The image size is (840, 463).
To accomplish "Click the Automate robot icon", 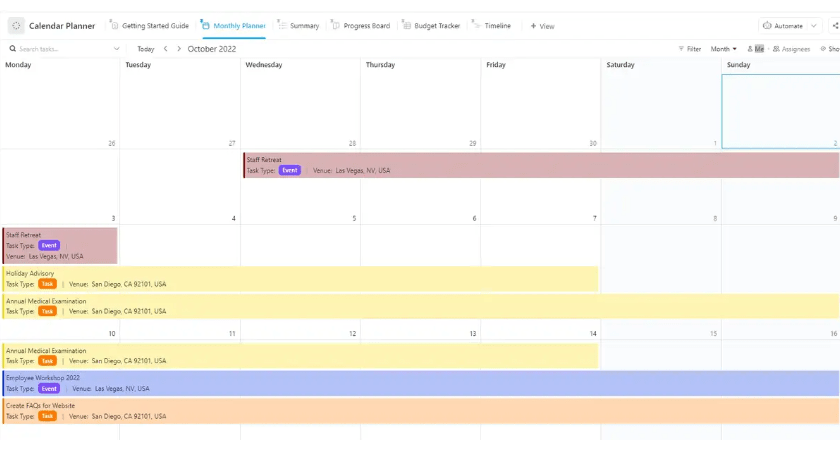I will pos(767,26).
